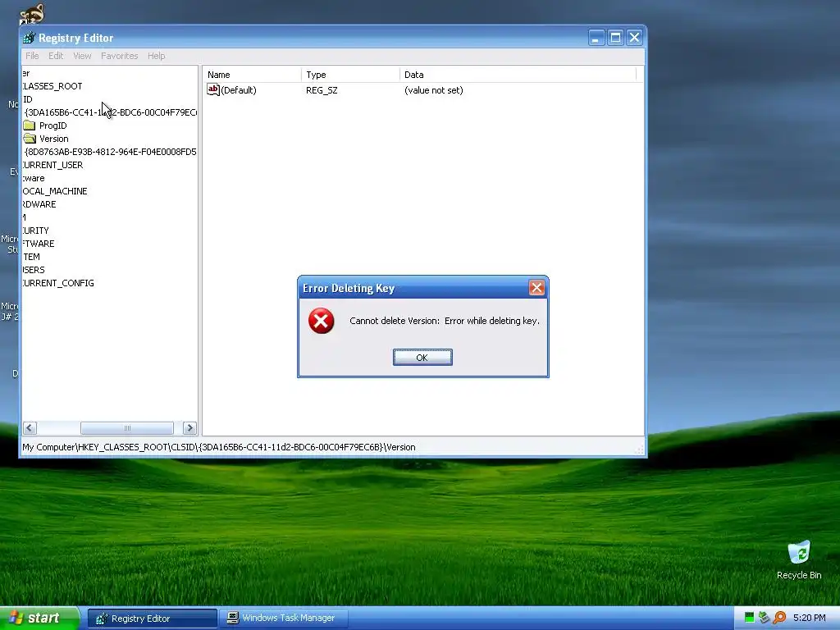This screenshot has height=630, width=840.
Task: Sort by the Type column header
Action: click(x=351, y=75)
